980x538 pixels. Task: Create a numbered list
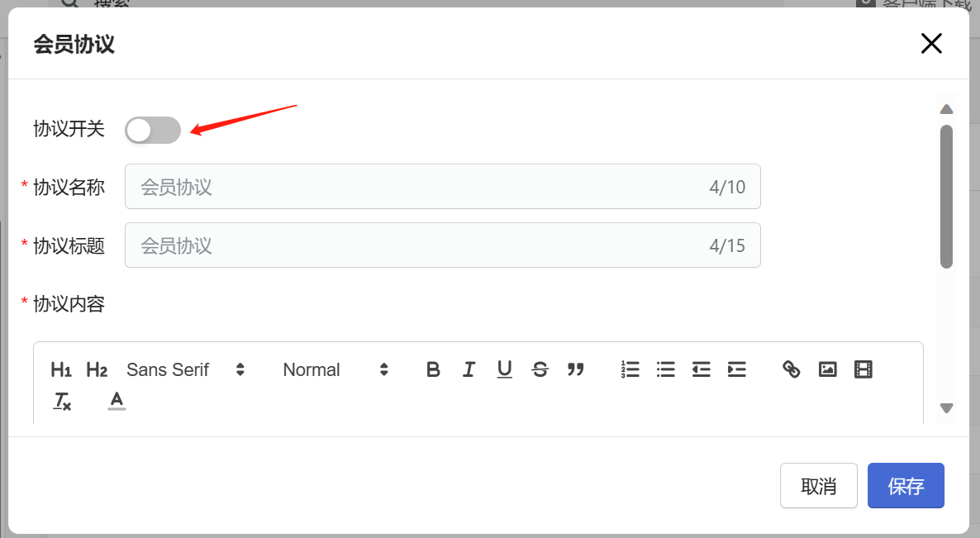click(x=630, y=370)
